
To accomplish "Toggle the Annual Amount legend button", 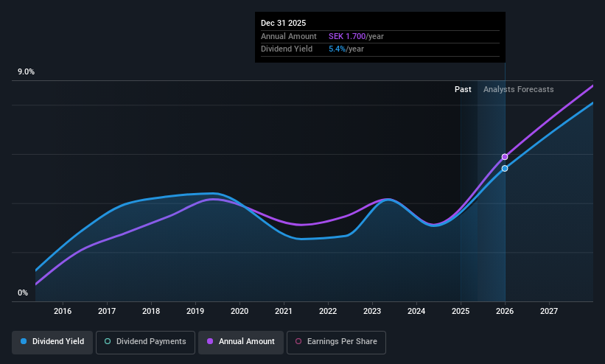I will pyautogui.click(x=241, y=342).
